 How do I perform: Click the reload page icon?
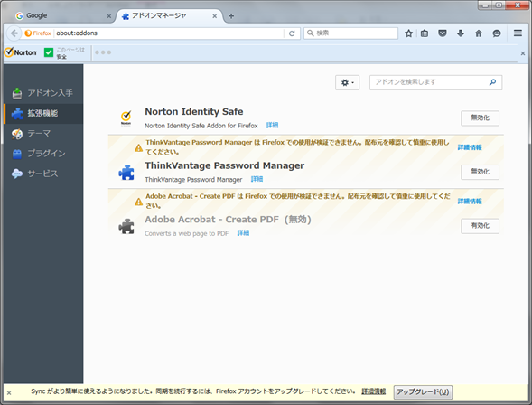(292, 33)
